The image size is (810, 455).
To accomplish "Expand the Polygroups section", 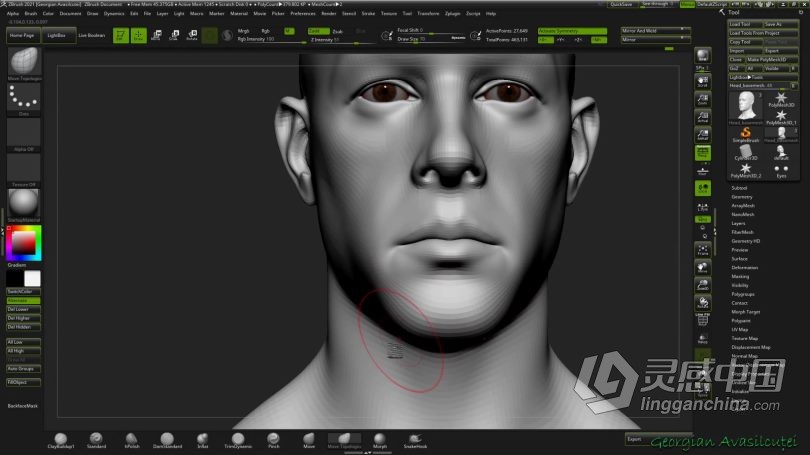I will point(743,294).
